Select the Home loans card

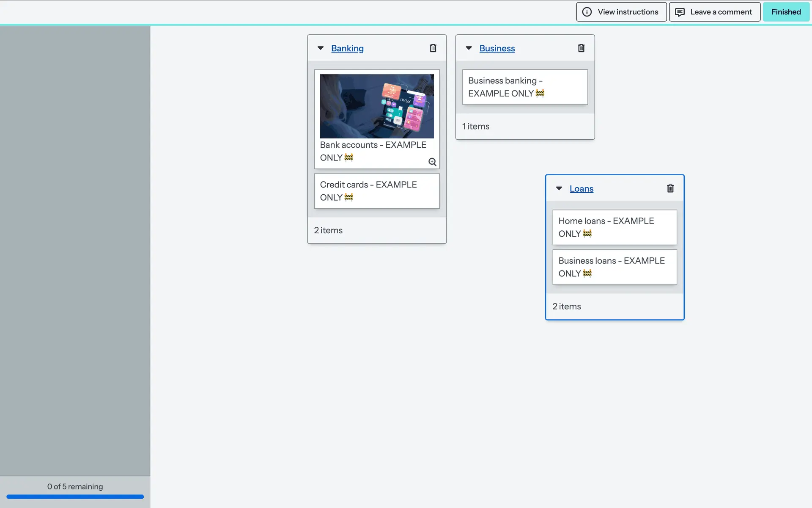[x=614, y=227]
